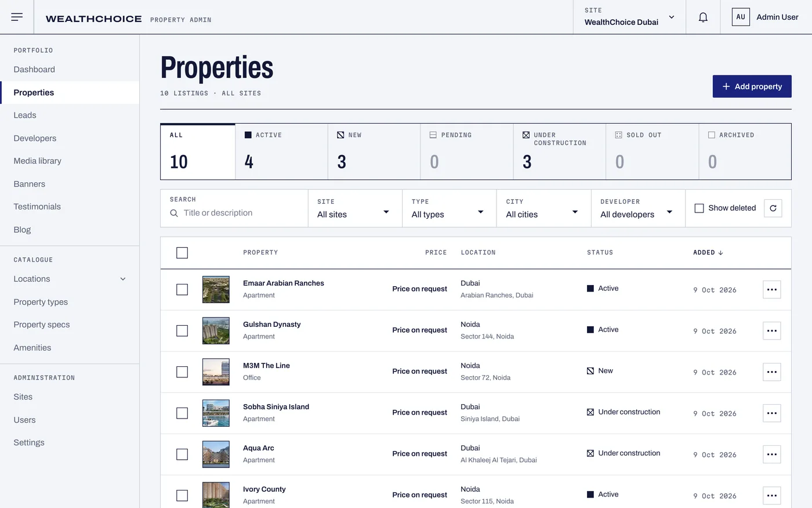The height and width of the screenshot is (508, 812).
Task: Open the Dashboard page link
Action: [70, 69]
